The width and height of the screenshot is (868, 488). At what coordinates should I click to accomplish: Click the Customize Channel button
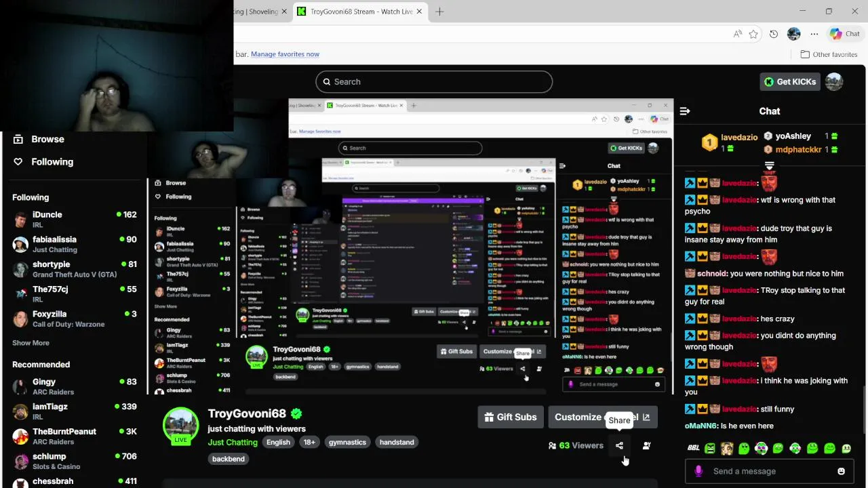pyautogui.click(x=602, y=417)
